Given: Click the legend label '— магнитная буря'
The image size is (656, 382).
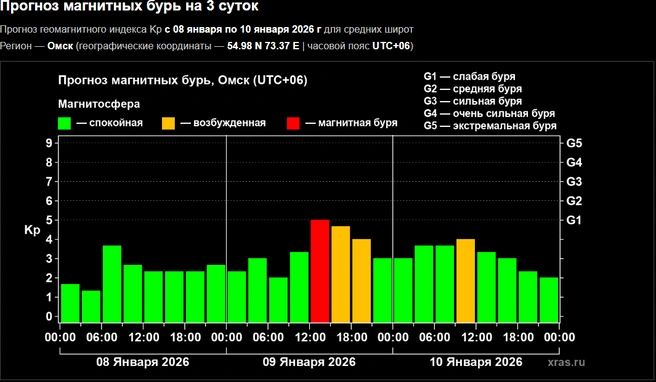Looking at the screenshot, I should click(351, 123).
